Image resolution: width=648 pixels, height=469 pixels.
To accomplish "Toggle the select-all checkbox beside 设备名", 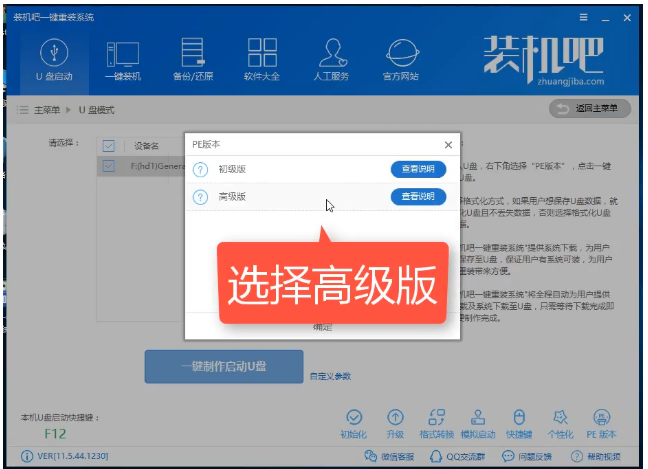I will coord(109,146).
